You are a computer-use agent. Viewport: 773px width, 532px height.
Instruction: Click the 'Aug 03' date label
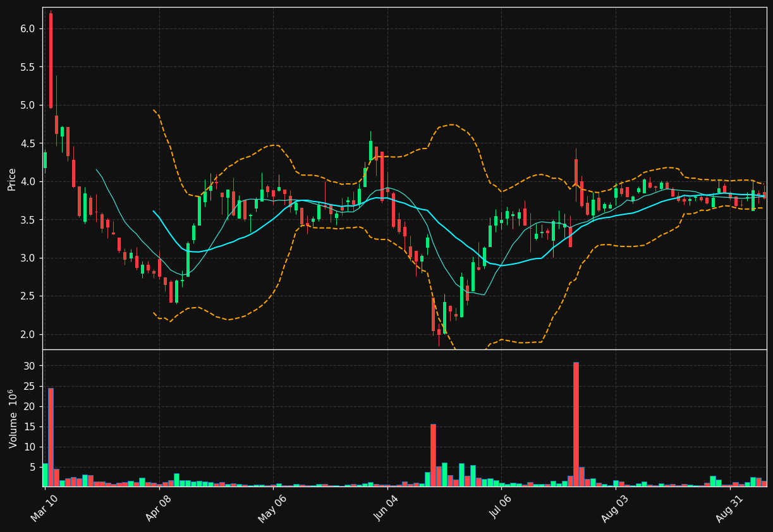pyautogui.click(x=615, y=509)
